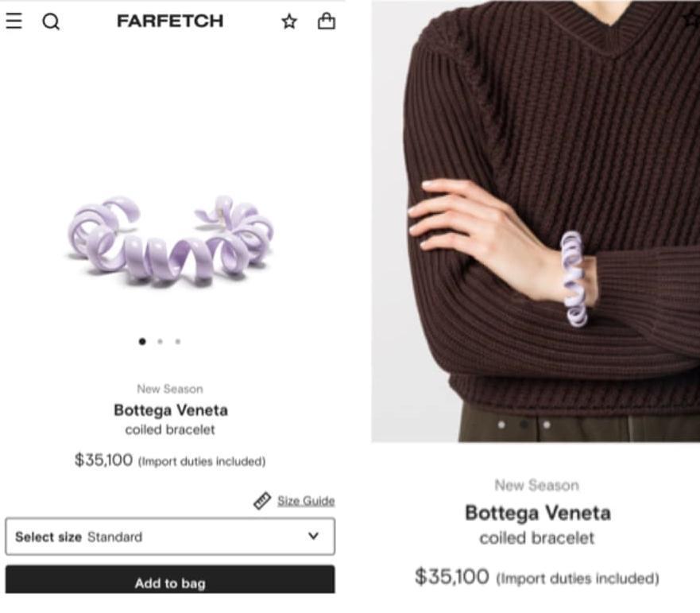
Task: Open the wishlist star icon
Action: point(289,21)
